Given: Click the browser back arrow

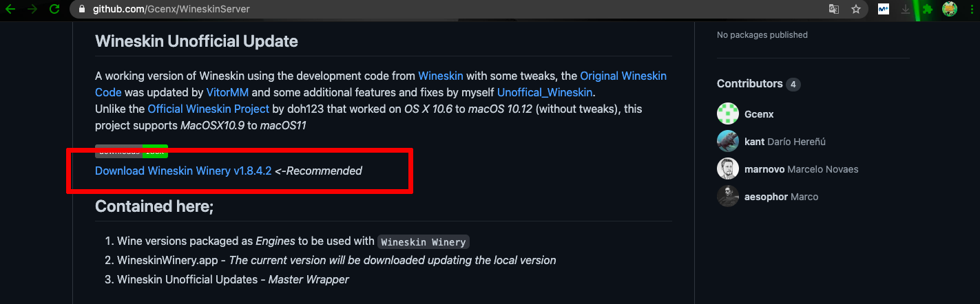Looking at the screenshot, I should tap(10, 10).
